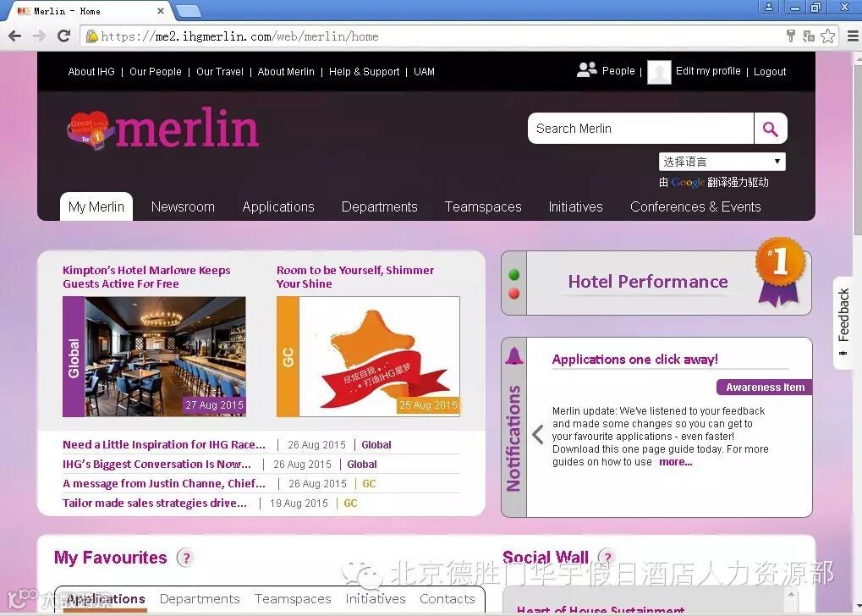Click the People link text
862x616 pixels.
tap(618, 71)
